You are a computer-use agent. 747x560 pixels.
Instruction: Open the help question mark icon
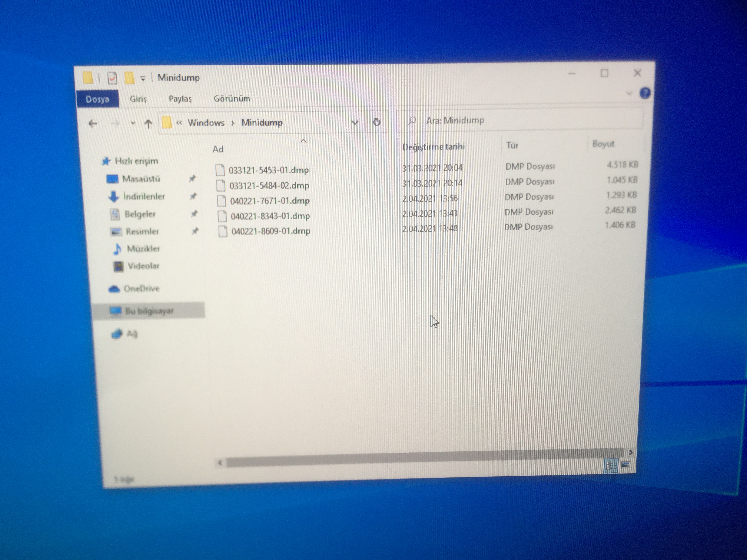point(645,93)
